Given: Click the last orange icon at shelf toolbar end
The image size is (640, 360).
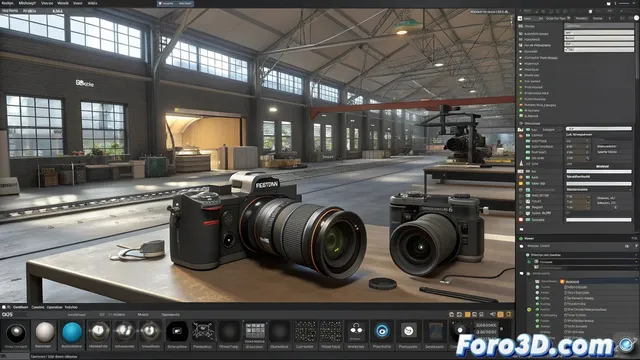Looking at the screenshot, I should (509, 314).
